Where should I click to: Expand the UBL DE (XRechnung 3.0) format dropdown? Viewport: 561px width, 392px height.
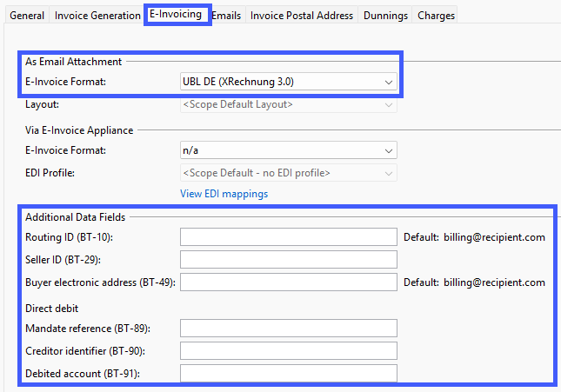pyautogui.click(x=288, y=82)
